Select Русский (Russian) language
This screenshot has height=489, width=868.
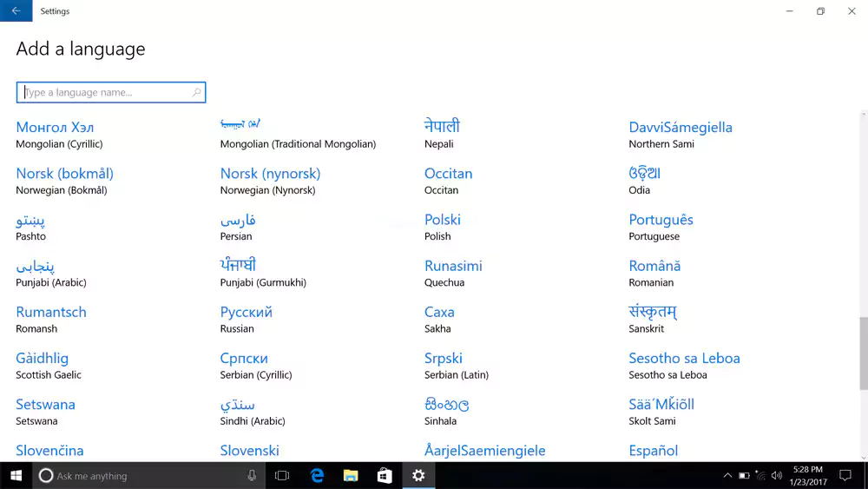[x=247, y=319]
